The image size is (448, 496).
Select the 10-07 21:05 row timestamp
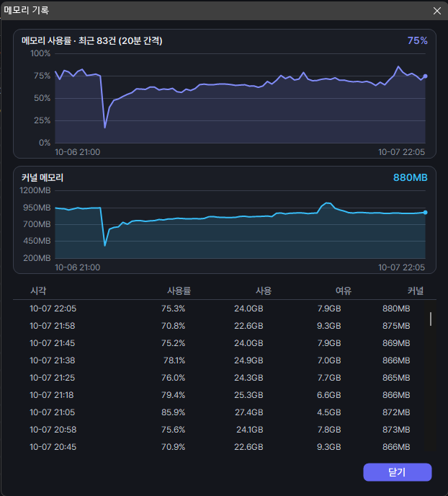[53, 412]
